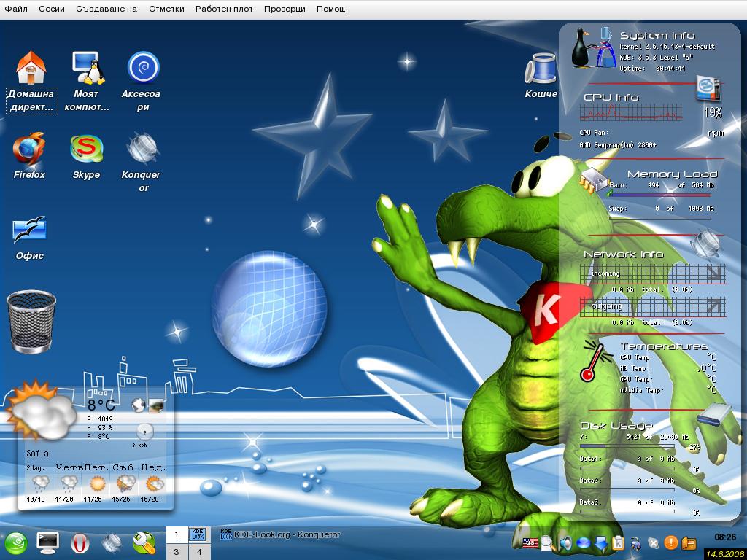Viewport: 747px width, 560px height.
Task: Click the 08:26 panel clock
Action: [726, 537]
